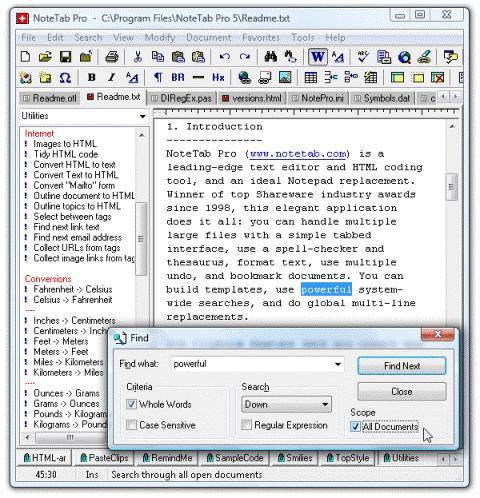480x498 pixels.
Task: Enable the Regular Expression checkbox
Action: (x=246, y=425)
